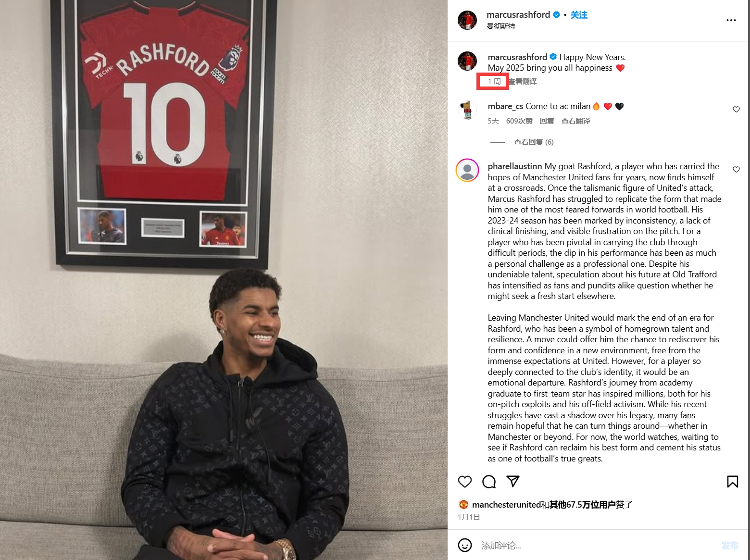
Task: Like pharellaustinn comment heart
Action: 736,170
